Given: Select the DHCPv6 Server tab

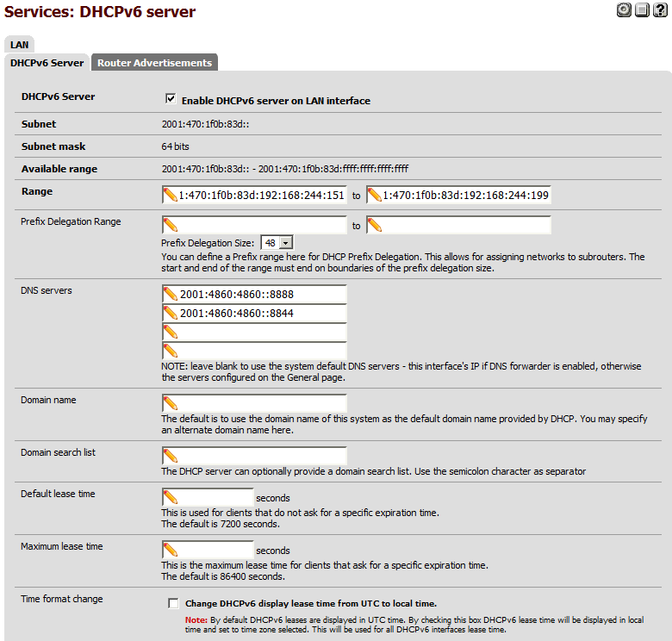Looking at the screenshot, I should click(47, 63).
